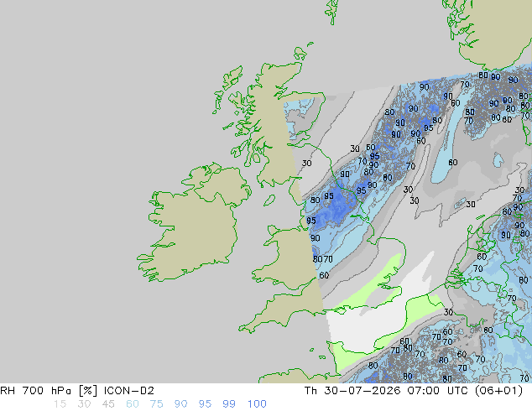532x411 pixels.
Task: Select the 45 legend value
Action: point(108,404)
